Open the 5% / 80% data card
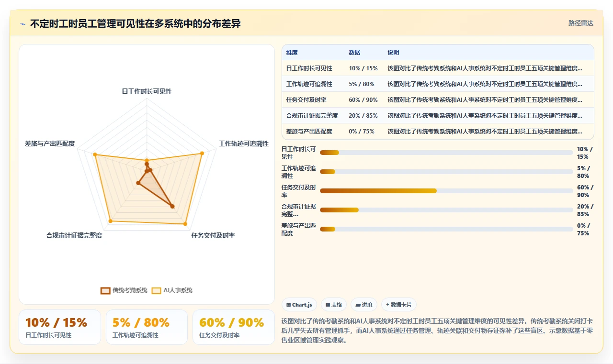This screenshot has width=613, height=364. 147,327
